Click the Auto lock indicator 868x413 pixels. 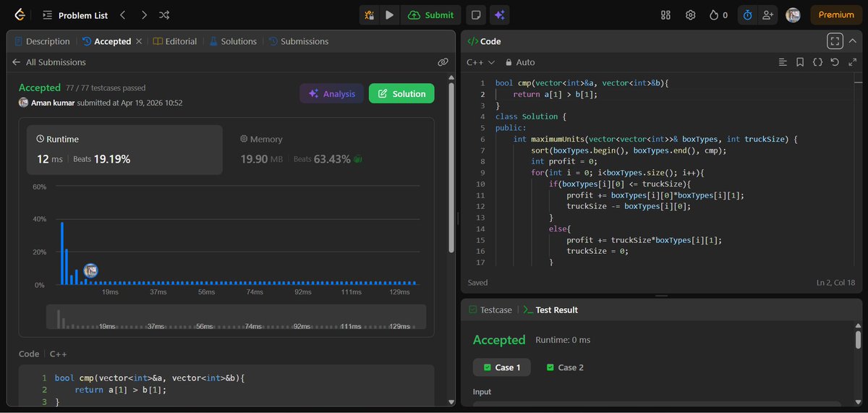tap(520, 62)
